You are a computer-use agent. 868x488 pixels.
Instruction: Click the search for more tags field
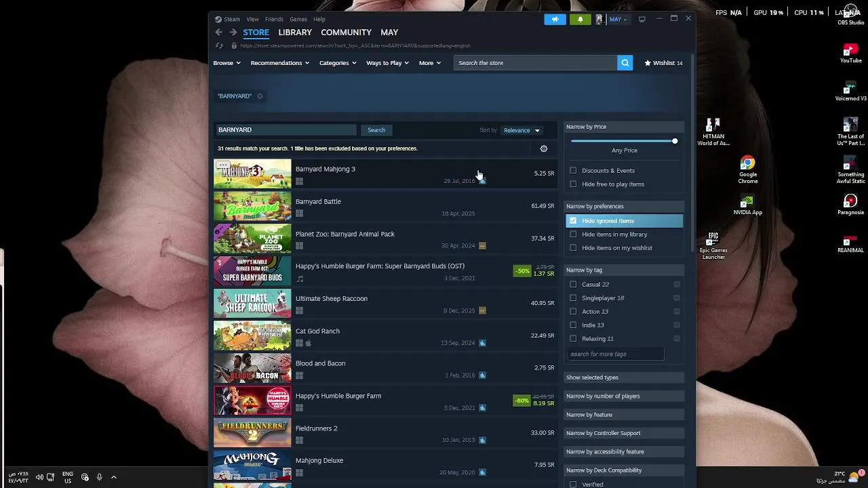click(616, 354)
